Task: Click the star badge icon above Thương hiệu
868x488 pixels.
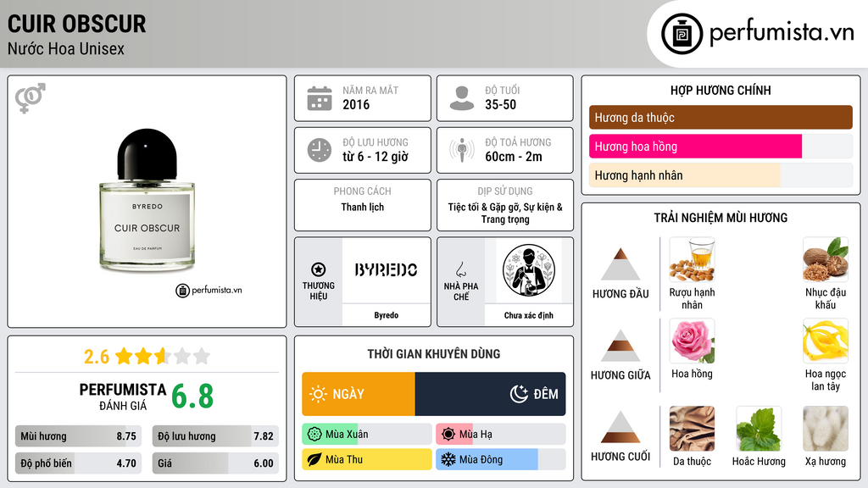Action: point(319,269)
